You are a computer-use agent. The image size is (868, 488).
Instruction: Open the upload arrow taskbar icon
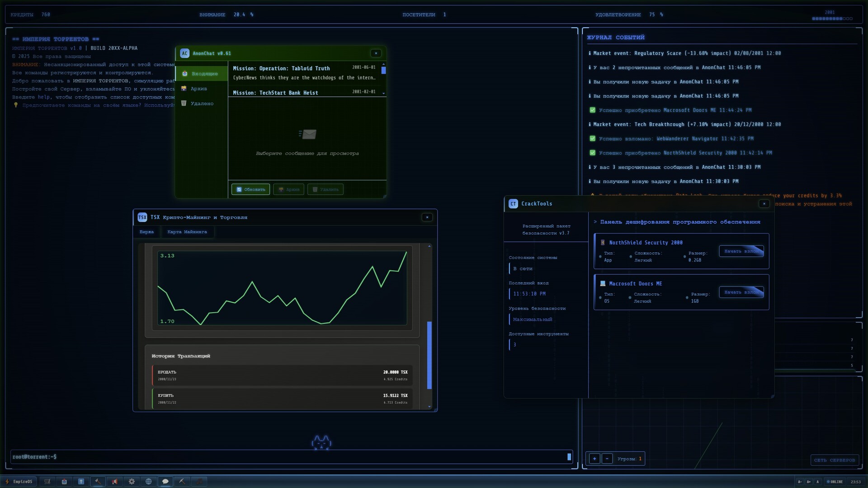click(x=81, y=481)
